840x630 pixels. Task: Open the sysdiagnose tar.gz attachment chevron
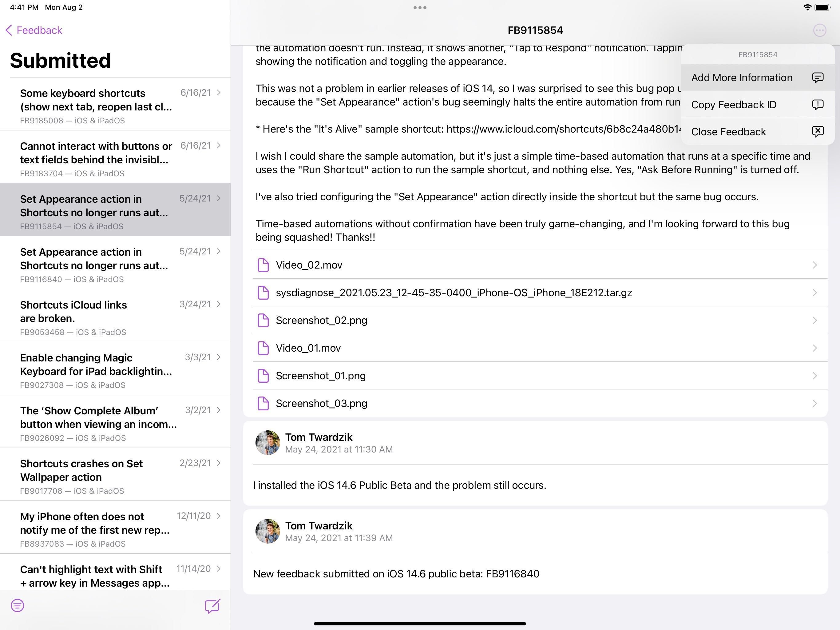[814, 293]
